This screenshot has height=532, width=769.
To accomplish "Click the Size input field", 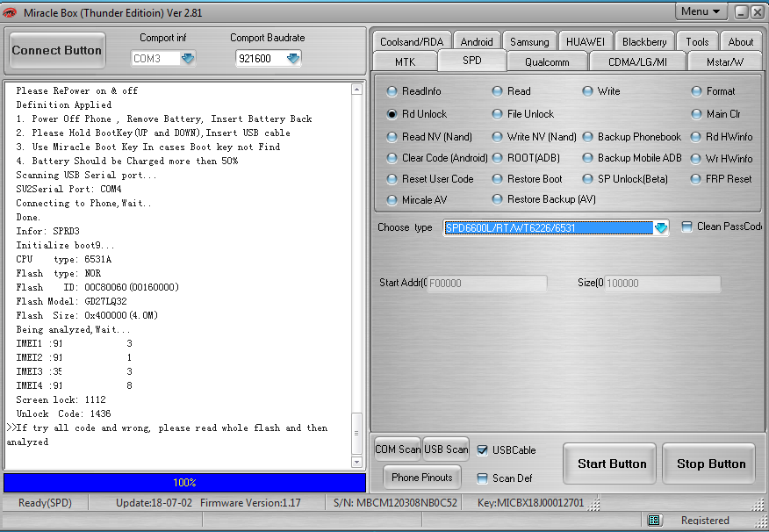I will 663,284.
